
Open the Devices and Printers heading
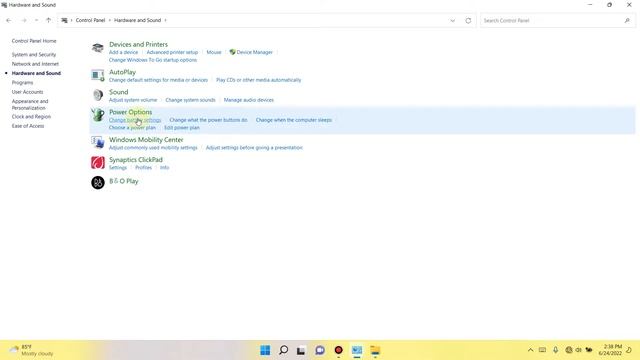click(x=138, y=44)
